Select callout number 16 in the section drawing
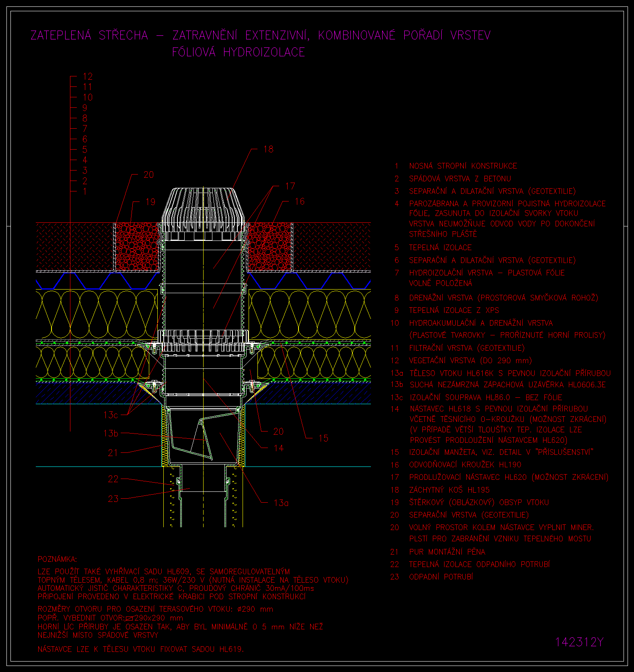Screen dimensions: 634x672 point(300,201)
